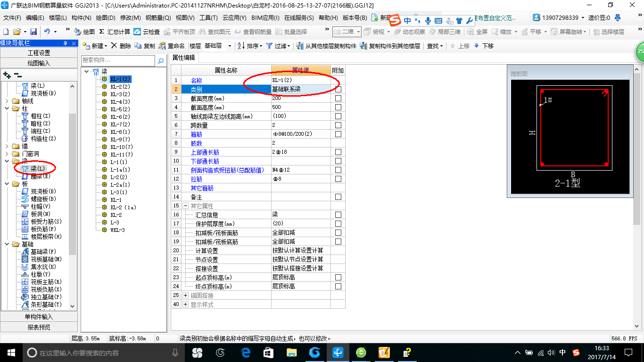Screen dimensions: 644x362
Task: Open the account 13907298339 dropdown
Action: pos(559,18)
